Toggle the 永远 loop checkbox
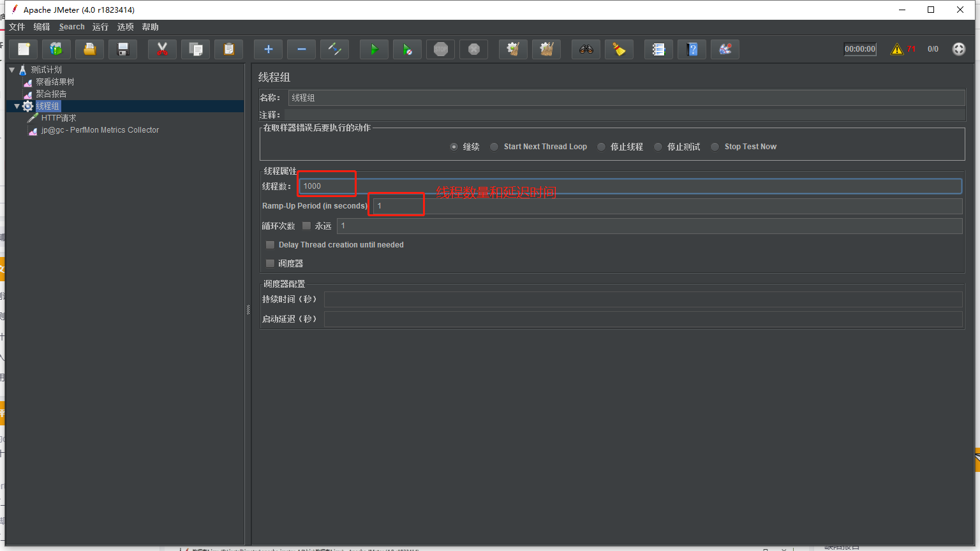Viewport: 980px width, 551px height. [306, 226]
